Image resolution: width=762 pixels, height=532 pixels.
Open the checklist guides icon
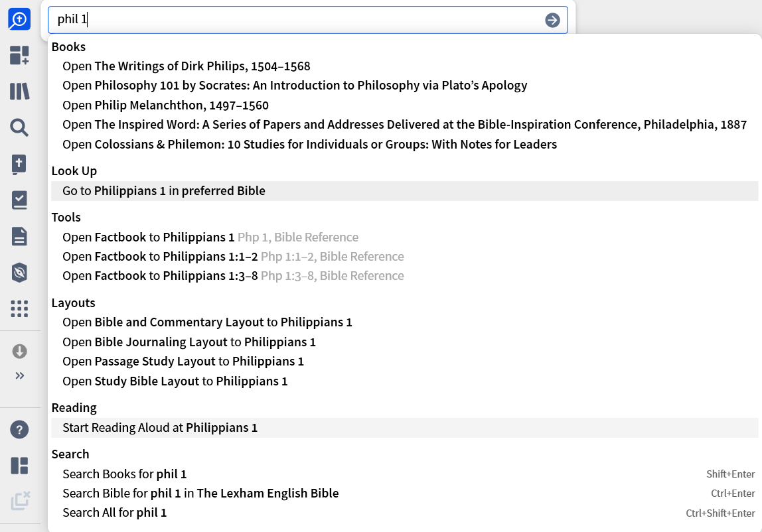click(x=19, y=200)
